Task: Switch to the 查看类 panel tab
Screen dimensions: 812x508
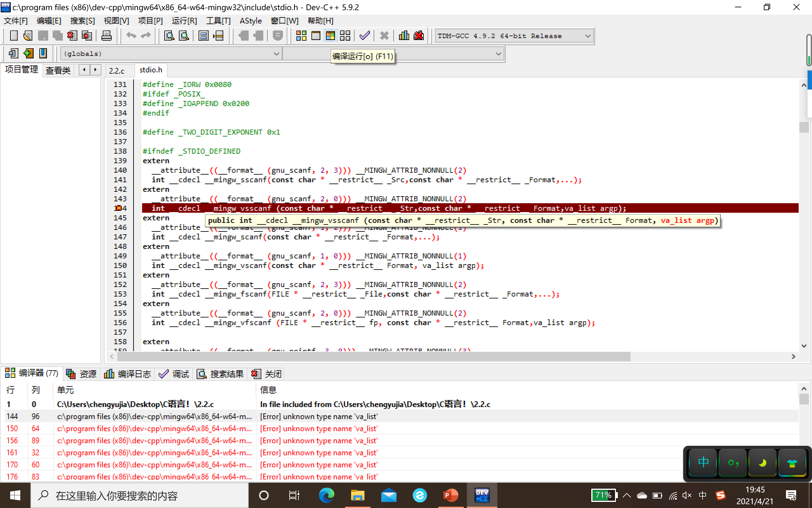Action: 58,70
